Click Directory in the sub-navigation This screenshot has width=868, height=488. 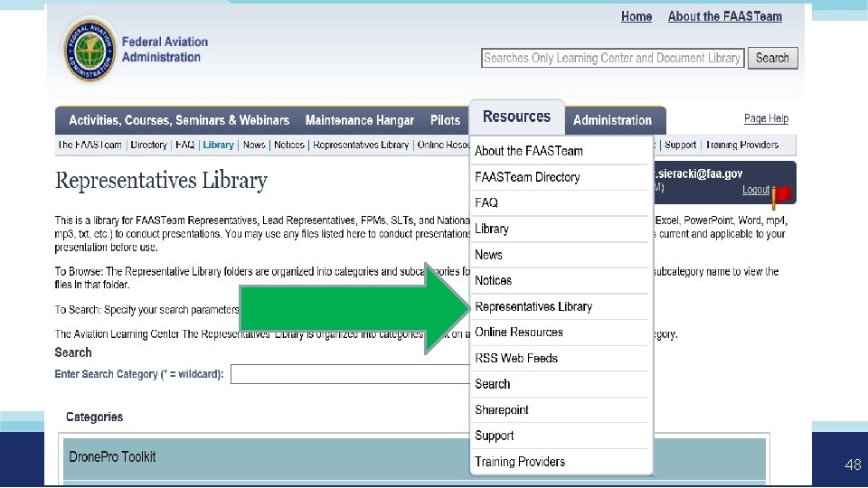[x=149, y=145]
